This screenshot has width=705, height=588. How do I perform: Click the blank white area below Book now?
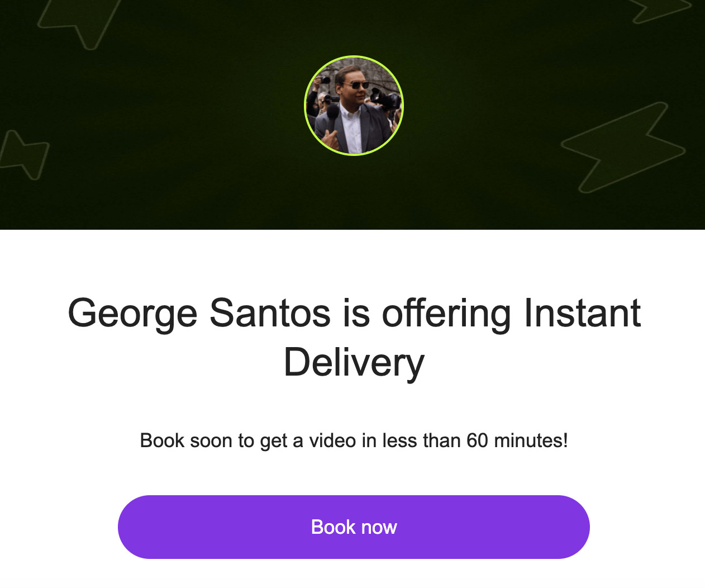click(x=352, y=573)
